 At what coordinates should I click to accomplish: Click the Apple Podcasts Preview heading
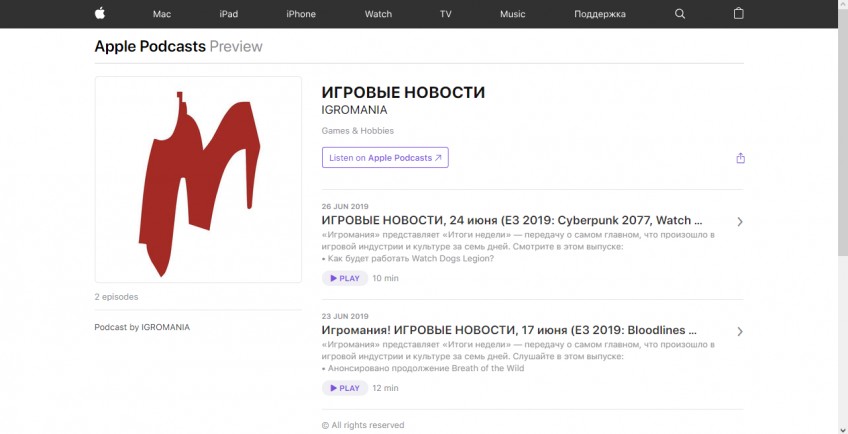(x=178, y=47)
